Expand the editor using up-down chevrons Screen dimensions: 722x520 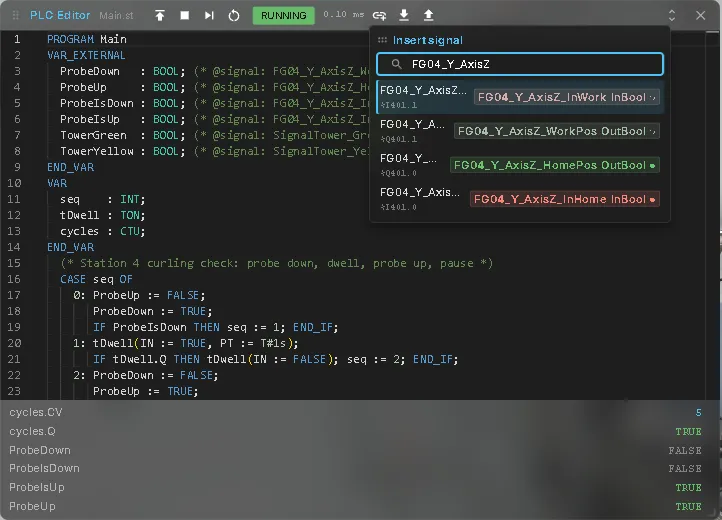click(x=672, y=15)
